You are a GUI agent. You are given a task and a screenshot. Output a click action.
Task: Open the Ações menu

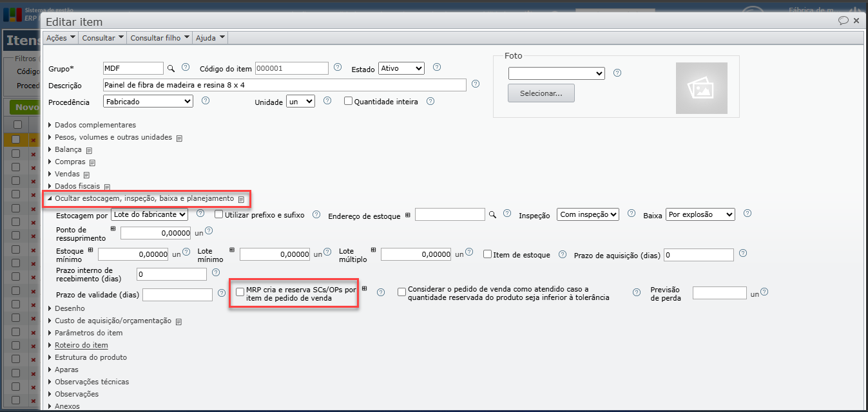click(x=61, y=38)
